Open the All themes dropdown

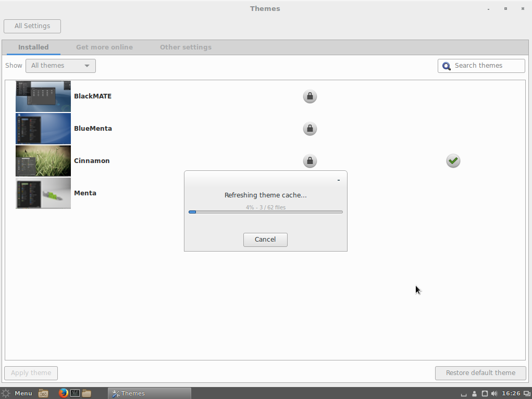pos(61,66)
